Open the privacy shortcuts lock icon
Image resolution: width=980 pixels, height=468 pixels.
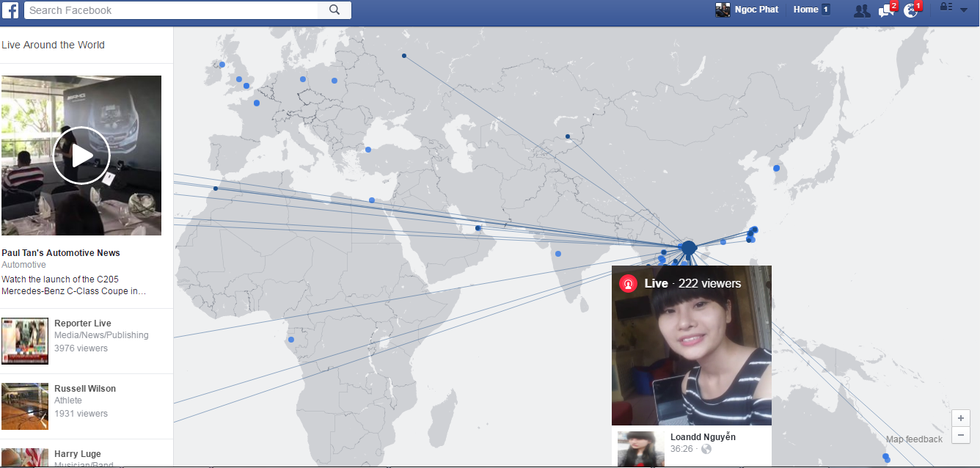pyautogui.click(x=946, y=7)
